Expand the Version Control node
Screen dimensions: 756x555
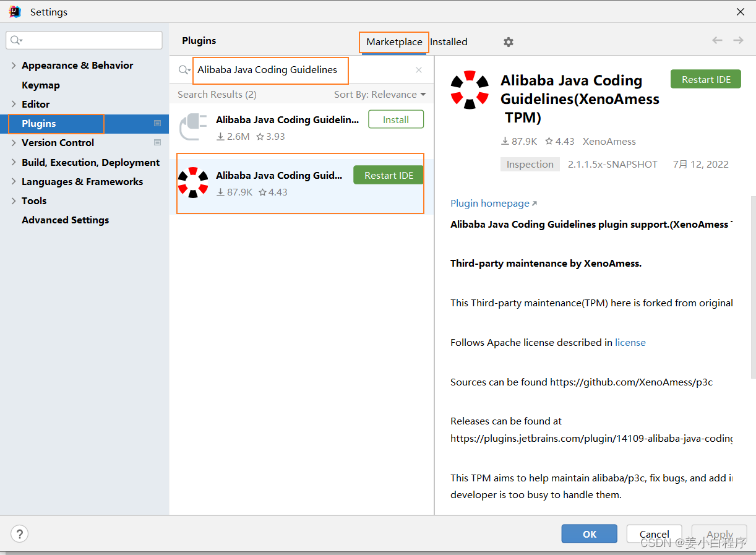point(14,143)
